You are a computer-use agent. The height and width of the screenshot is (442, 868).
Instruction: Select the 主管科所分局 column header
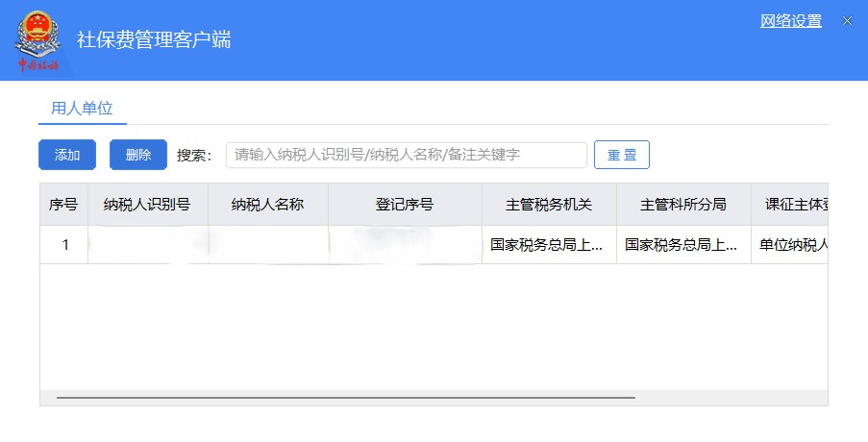[x=683, y=204]
